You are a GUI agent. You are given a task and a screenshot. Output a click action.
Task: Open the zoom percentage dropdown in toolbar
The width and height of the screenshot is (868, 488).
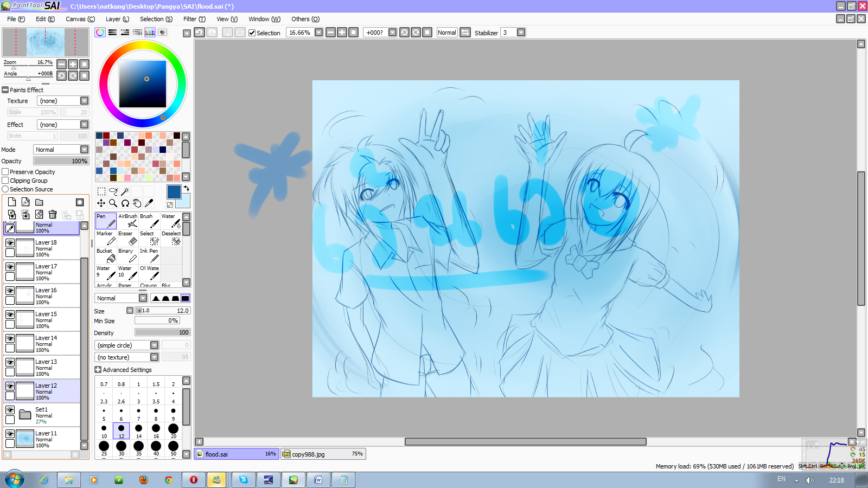pyautogui.click(x=319, y=33)
